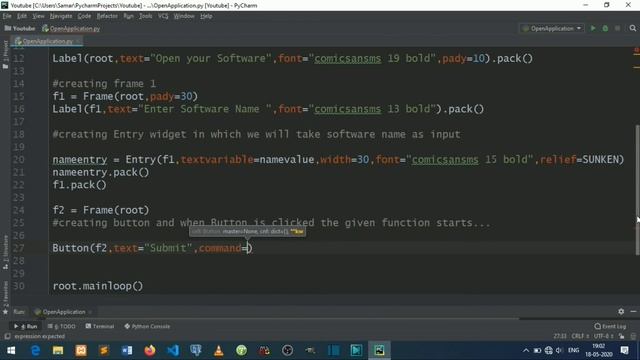Toggle tool window bars icon in status bar
Screen dimensions: 640x360
tap(7, 336)
